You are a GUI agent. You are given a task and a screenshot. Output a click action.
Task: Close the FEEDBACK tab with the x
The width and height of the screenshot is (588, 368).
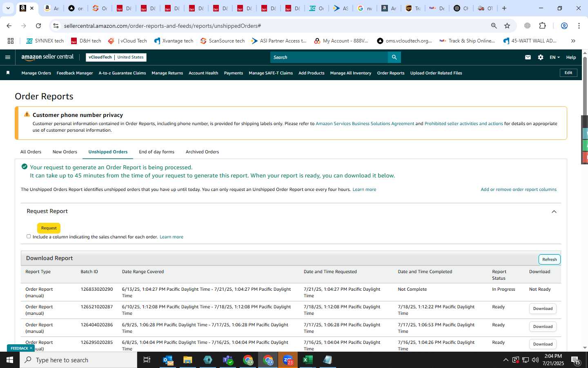(x=31, y=348)
